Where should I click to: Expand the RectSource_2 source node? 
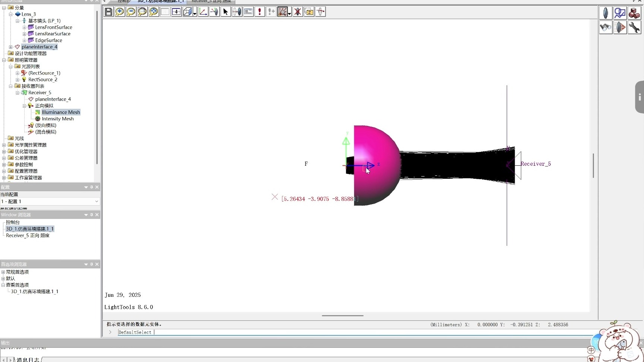(18, 80)
